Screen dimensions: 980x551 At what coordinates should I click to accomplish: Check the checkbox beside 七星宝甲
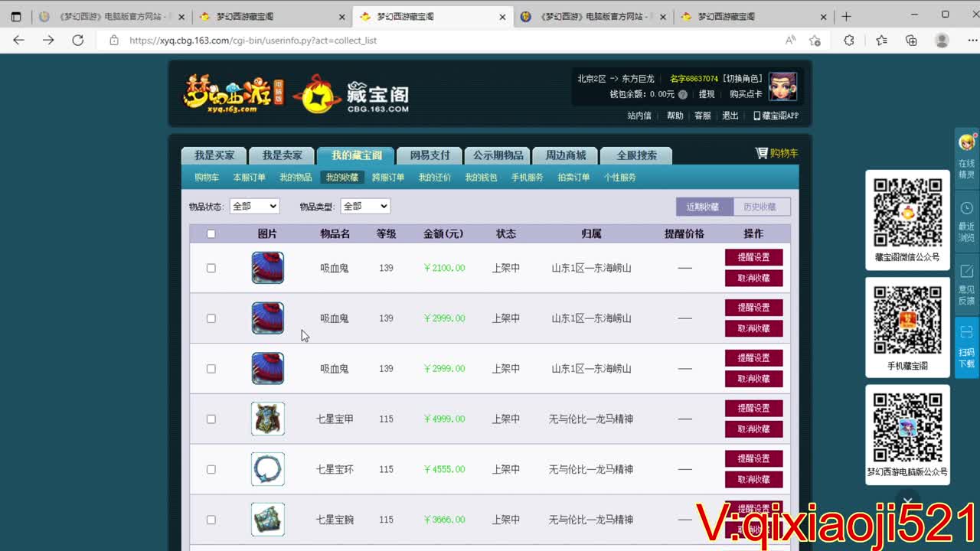click(x=211, y=419)
